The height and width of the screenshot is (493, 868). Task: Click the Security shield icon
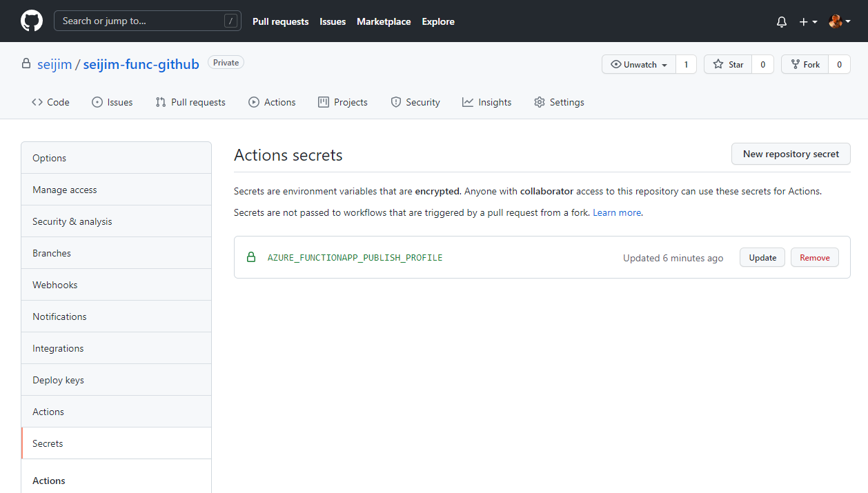pos(395,101)
